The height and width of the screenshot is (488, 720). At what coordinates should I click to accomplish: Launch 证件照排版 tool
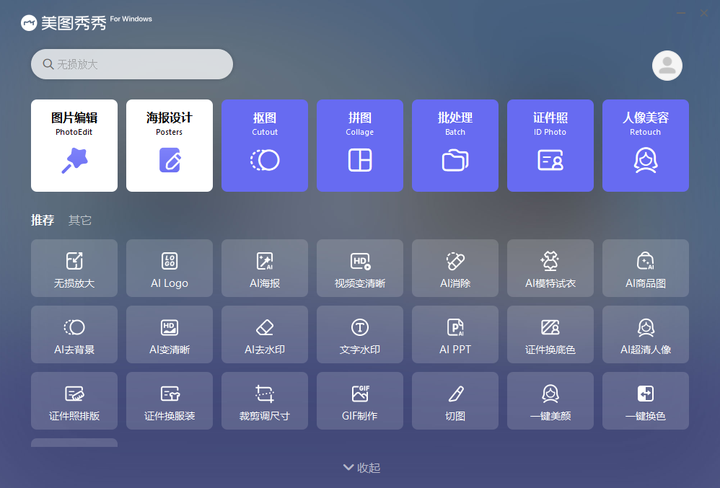click(74, 401)
